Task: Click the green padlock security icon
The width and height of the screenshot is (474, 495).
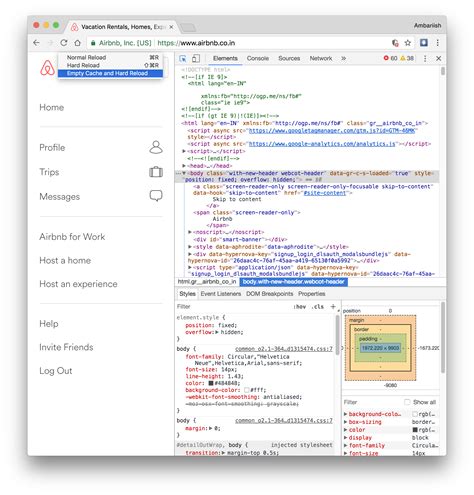Action: pyautogui.click(x=93, y=43)
